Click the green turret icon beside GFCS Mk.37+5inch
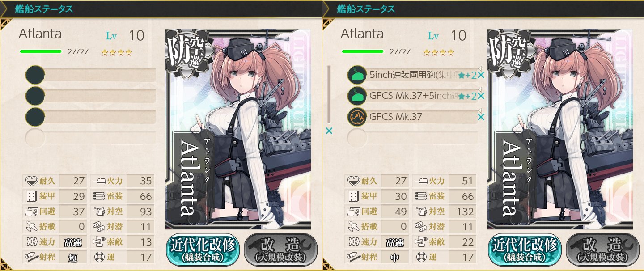 [x=357, y=96]
